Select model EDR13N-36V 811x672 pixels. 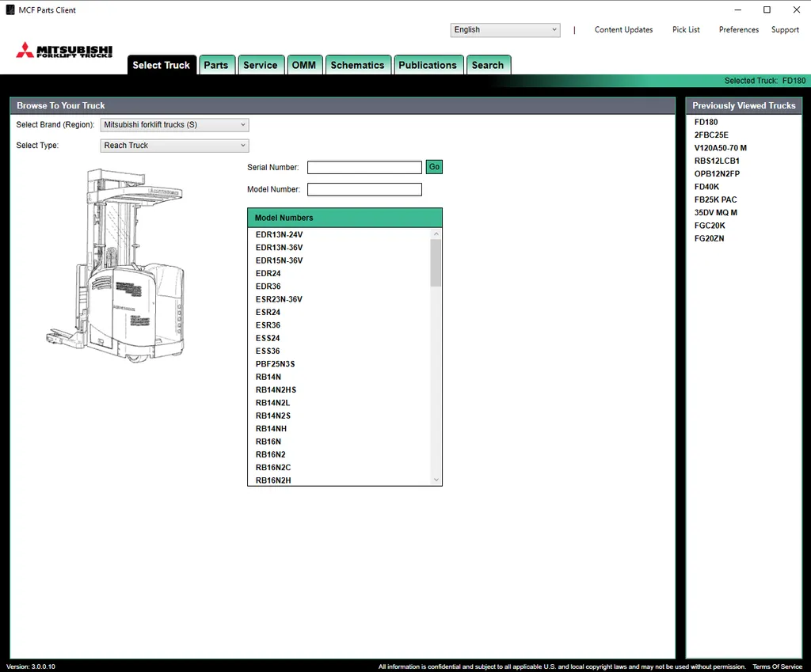[280, 248]
